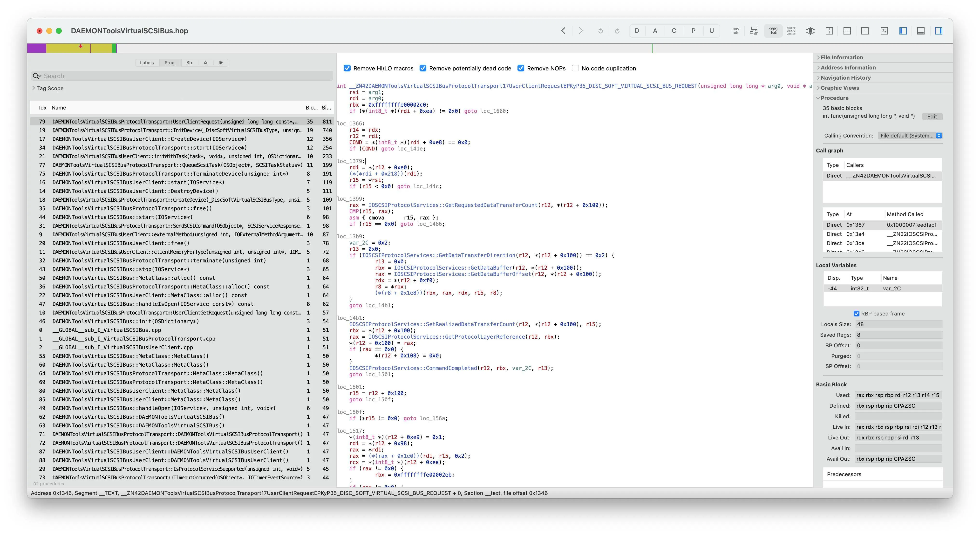
Task: Disable Remove potentially dead code
Action: [x=423, y=68]
